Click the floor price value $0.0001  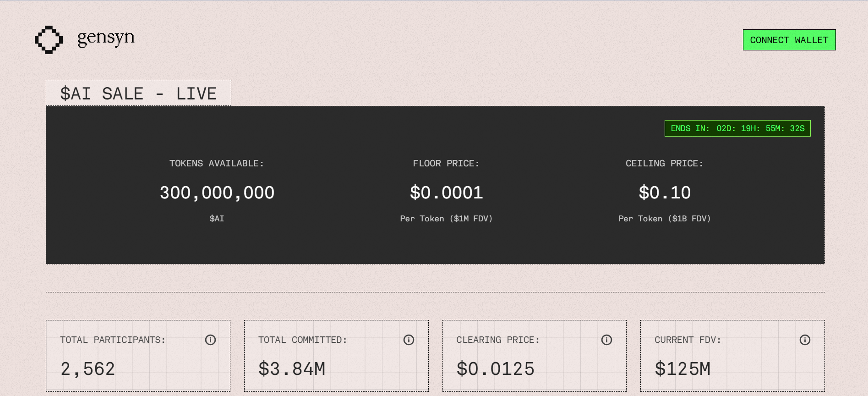tap(447, 192)
